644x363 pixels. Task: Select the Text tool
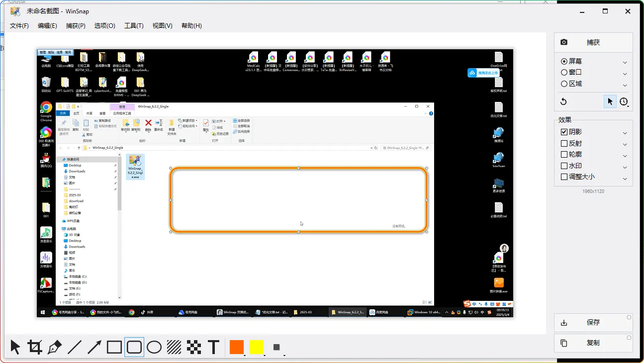(214, 347)
